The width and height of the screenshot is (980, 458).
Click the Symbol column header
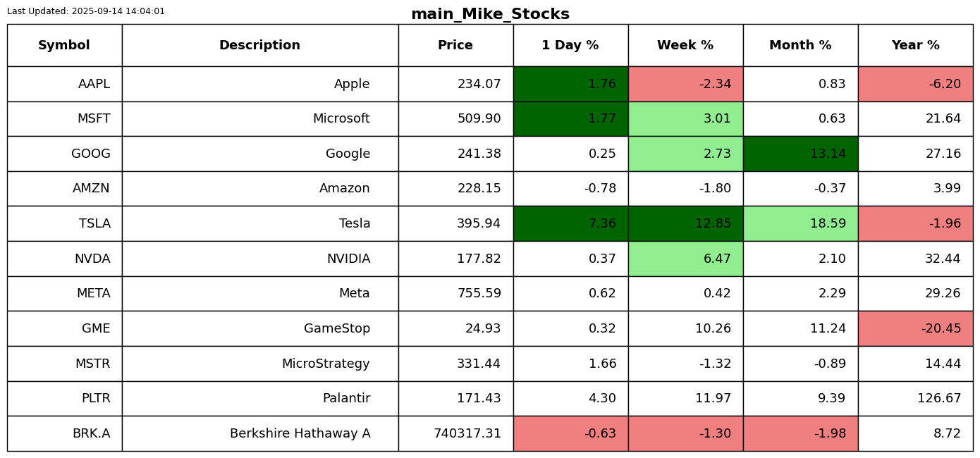point(64,46)
